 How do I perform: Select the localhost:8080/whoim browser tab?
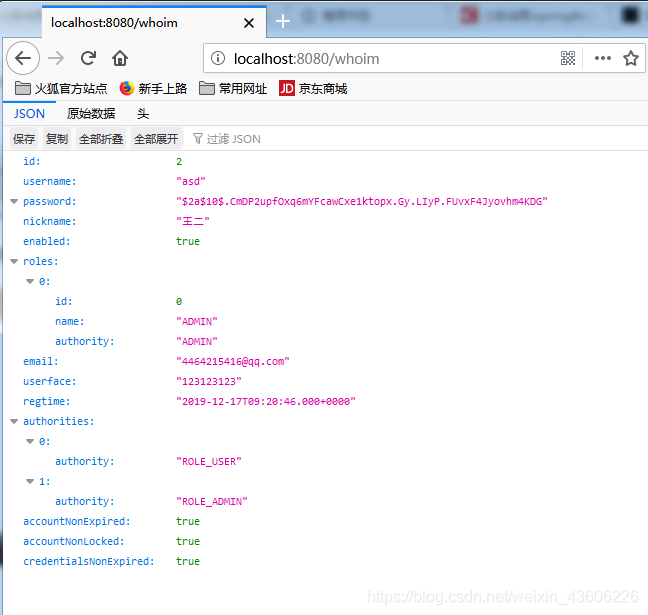click(x=154, y=22)
